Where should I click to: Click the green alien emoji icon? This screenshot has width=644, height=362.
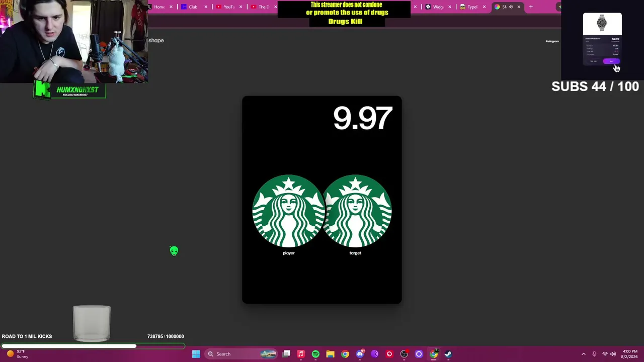(174, 251)
